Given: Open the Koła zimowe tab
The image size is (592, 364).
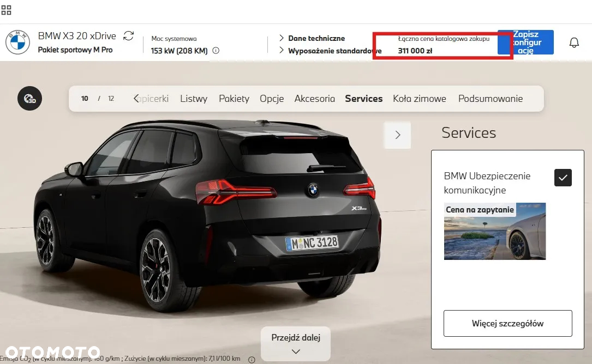Looking at the screenshot, I should (x=420, y=99).
